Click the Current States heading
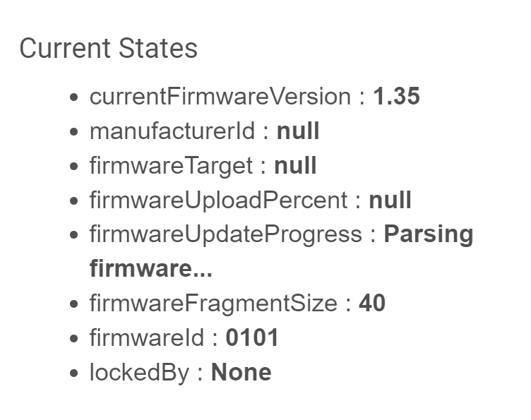 [108, 49]
